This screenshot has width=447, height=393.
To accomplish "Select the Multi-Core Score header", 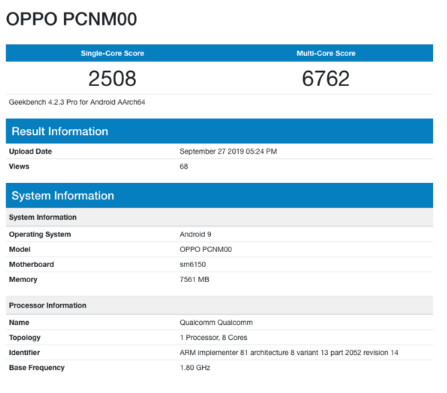I will point(326,53).
